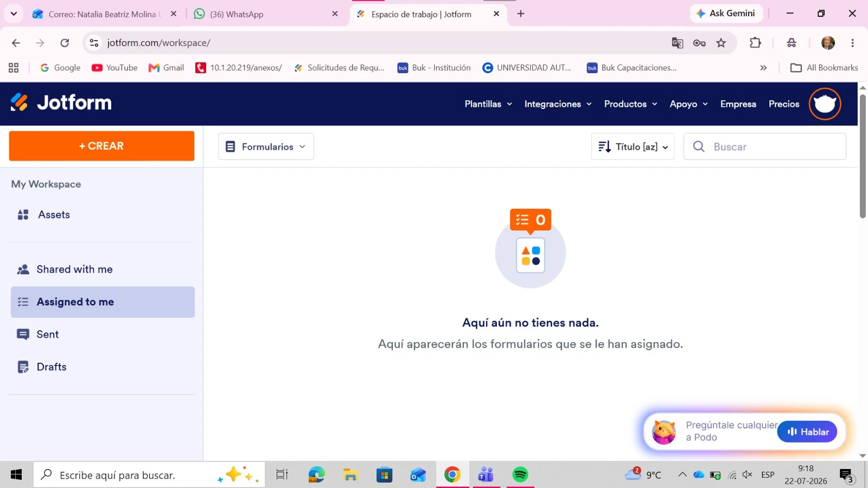Image resolution: width=868 pixels, height=488 pixels.
Task: Click the translate page icon
Action: coord(677,43)
